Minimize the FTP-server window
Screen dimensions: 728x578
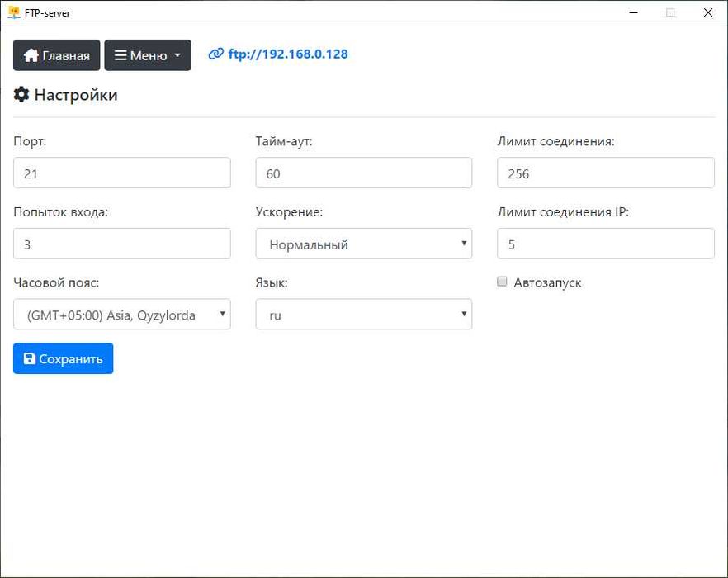[x=633, y=12]
